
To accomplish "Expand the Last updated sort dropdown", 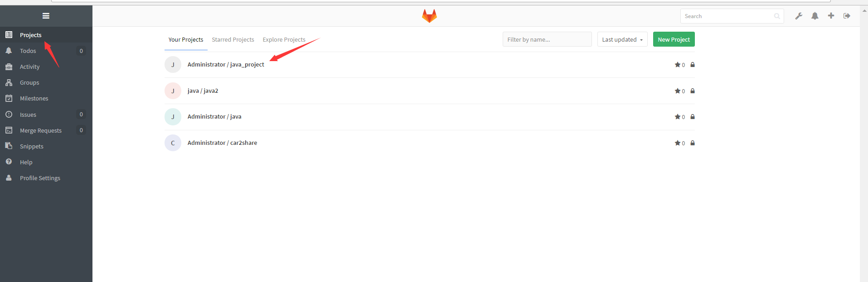I will (622, 39).
